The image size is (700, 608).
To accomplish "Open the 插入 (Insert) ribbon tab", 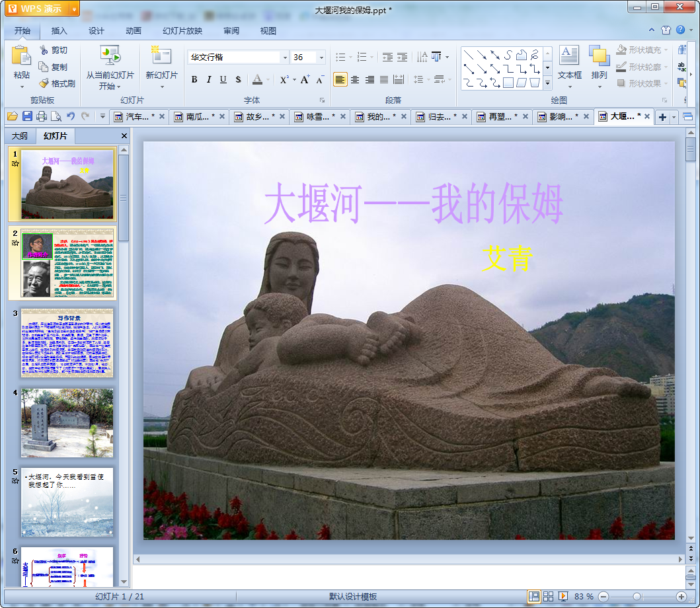I will (x=59, y=31).
